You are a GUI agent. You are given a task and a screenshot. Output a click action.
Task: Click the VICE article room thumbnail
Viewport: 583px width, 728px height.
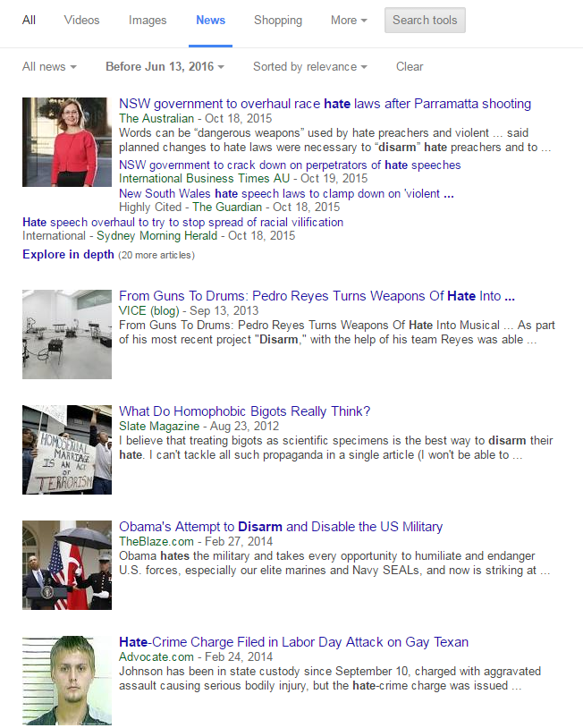click(x=67, y=334)
